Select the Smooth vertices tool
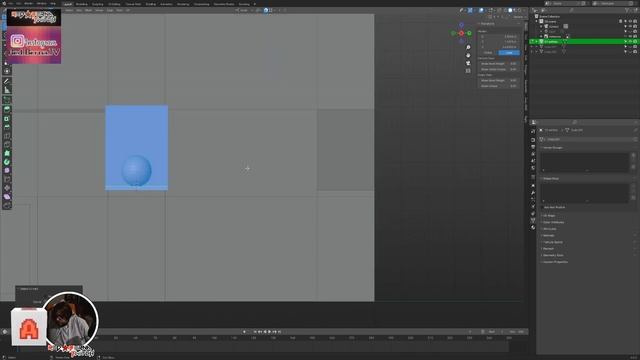 pyautogui.click(x=7, y=171)
